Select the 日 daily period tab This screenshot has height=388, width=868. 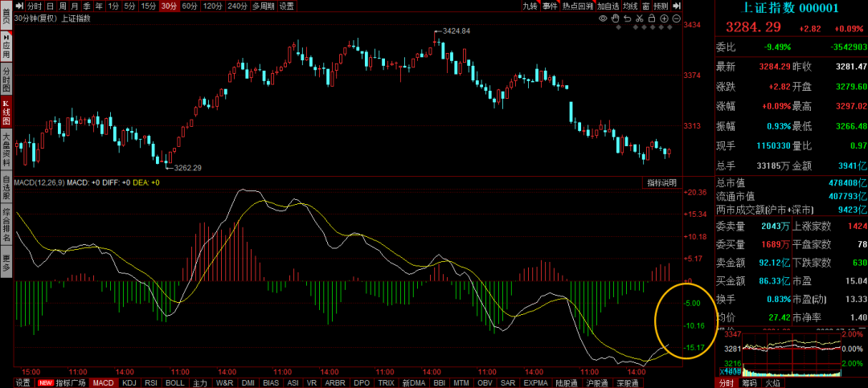[x=50, y=6]
